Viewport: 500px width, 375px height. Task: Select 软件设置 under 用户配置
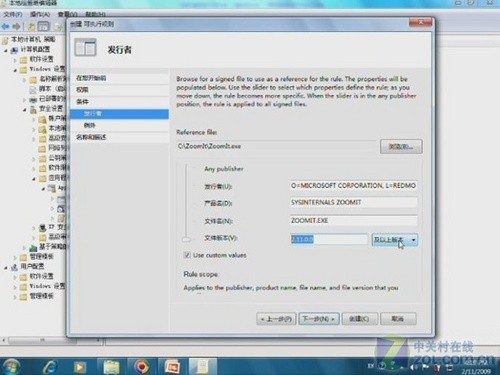point(41,276)
